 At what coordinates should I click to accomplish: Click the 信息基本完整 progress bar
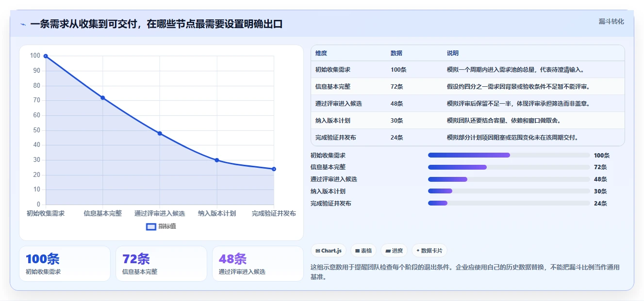point(509,167)
